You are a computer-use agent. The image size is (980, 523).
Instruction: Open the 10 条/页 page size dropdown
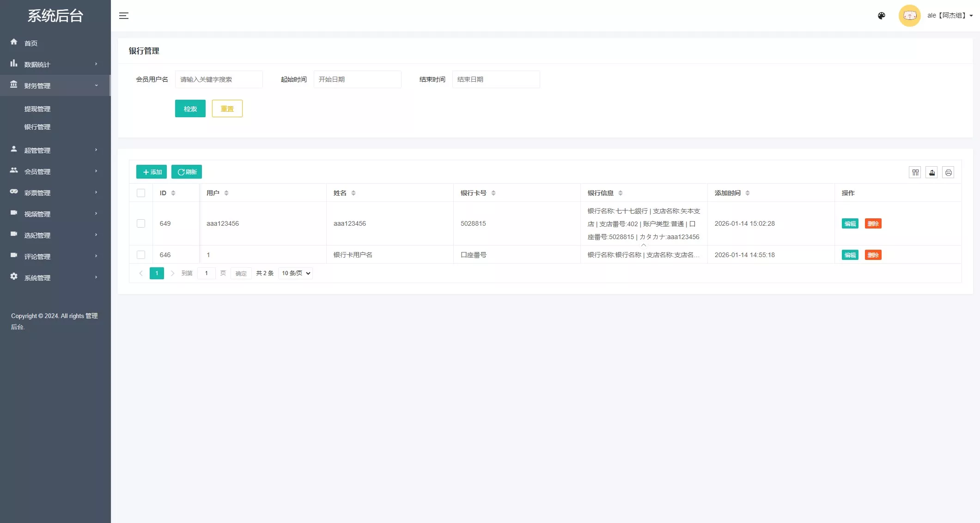296,273
